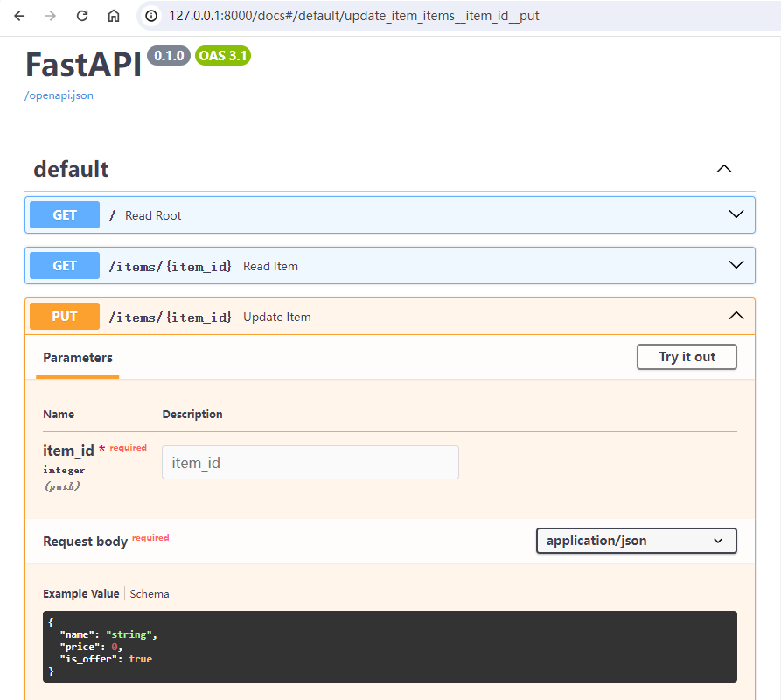
Task: Click the item_id input field
Action: click(310, 462)
